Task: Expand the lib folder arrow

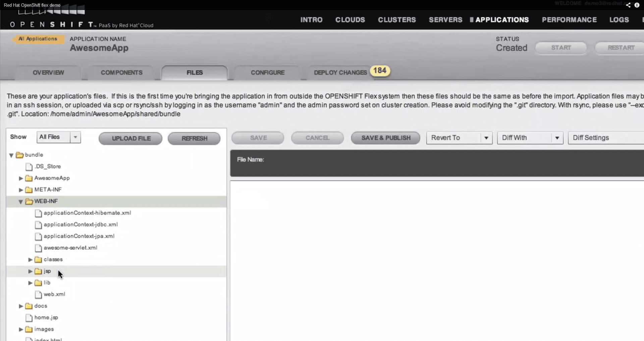Action: pos(30,283)
